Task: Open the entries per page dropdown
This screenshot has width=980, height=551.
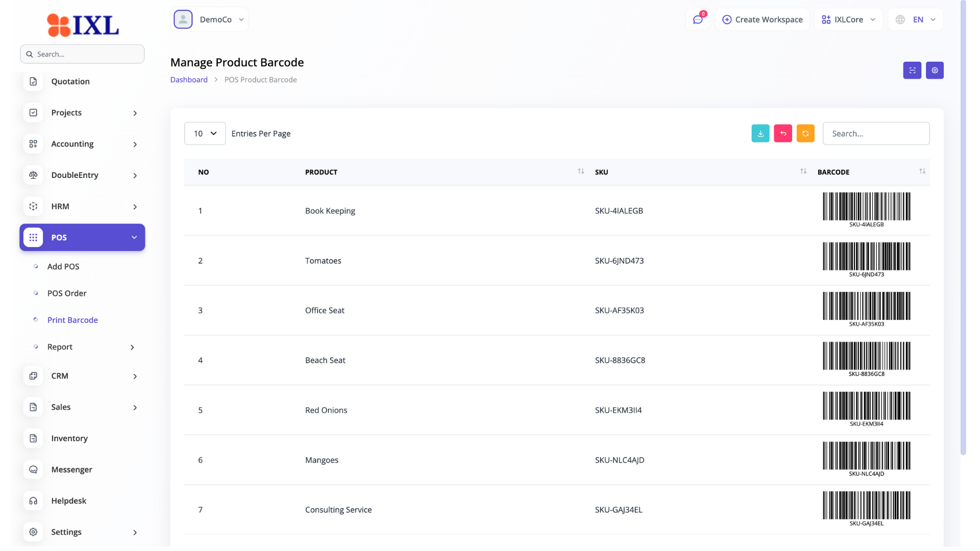Action: pyautogui.click(x=205, y=134)
